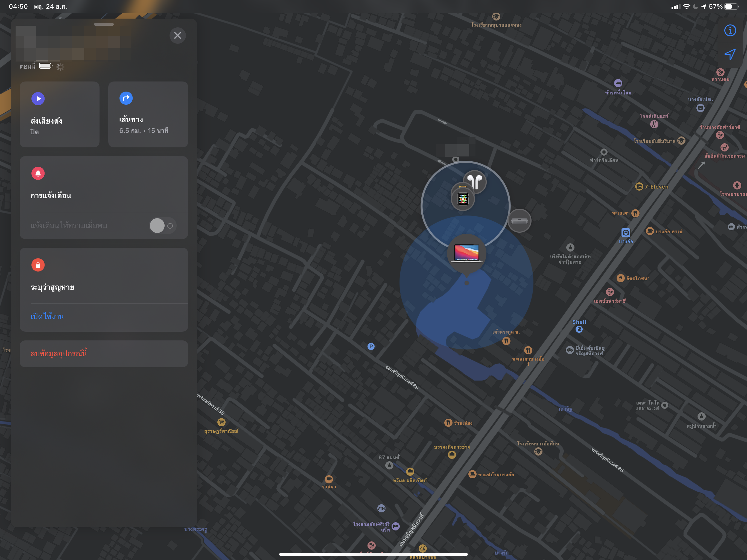Open the map info button

point(730,30)
